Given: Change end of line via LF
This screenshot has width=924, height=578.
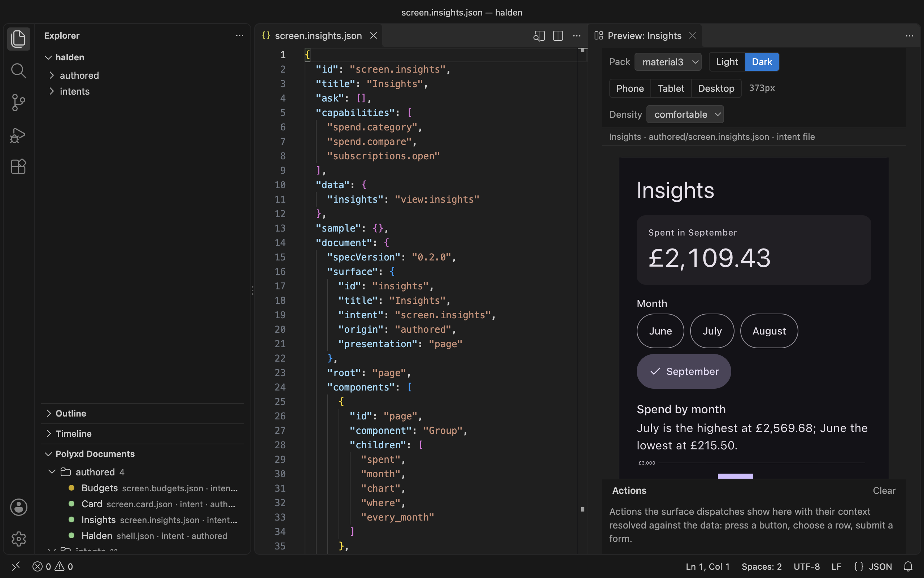Looking at the screenshot, I should coord(836,566).
